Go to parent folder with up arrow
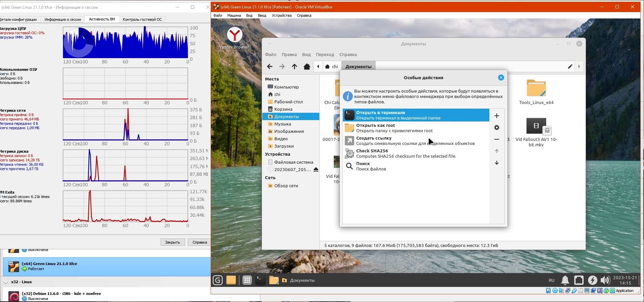Viewport: 644px width, 302px height. 294,66
